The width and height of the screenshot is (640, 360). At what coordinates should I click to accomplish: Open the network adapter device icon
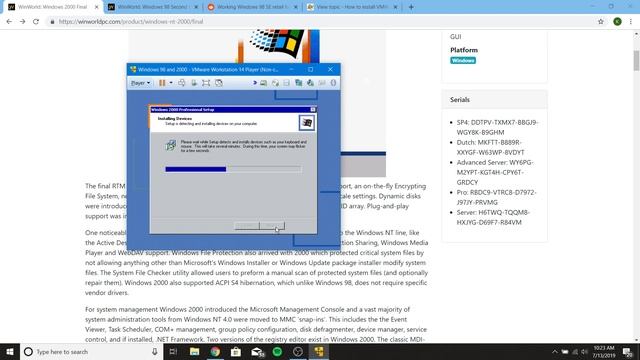click(299, 83)
